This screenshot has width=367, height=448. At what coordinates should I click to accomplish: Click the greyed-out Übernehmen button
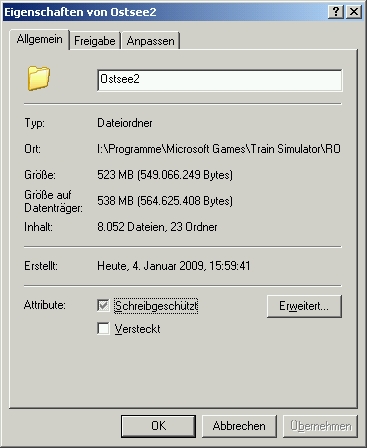[320, 426]
